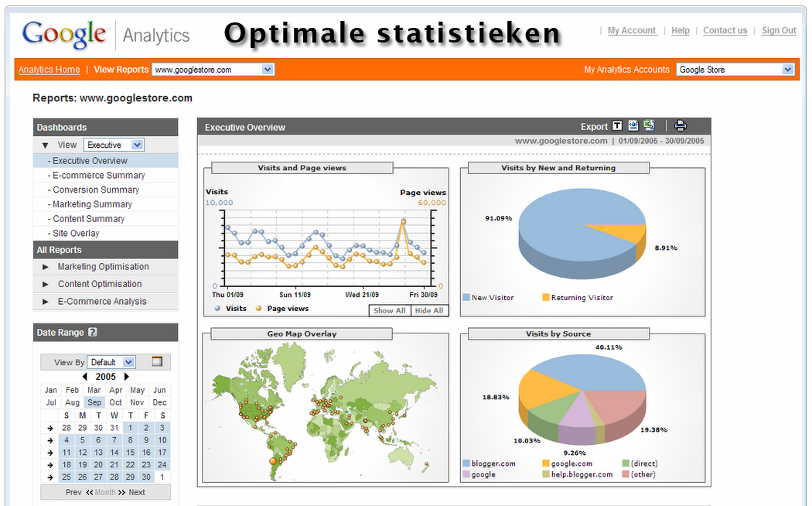Export report as text (T icon)
This screenshot has width=812, height=506.
pyautogui.click(x=617, y=126)
